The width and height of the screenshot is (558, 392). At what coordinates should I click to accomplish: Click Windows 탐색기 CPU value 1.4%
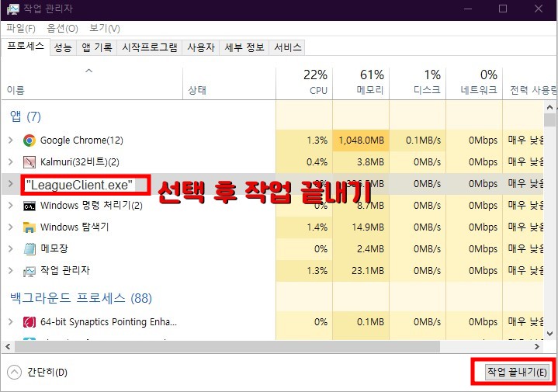[317, 227]
